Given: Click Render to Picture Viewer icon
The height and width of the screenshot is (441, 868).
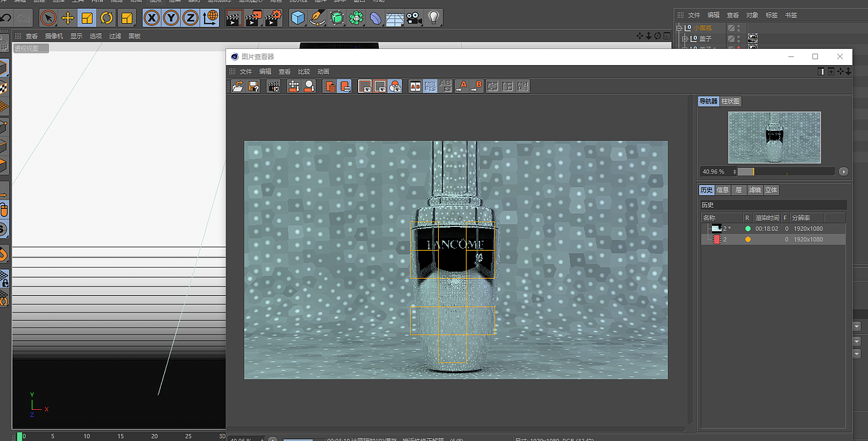Looking at the screenshot, I should click(253, 18).
